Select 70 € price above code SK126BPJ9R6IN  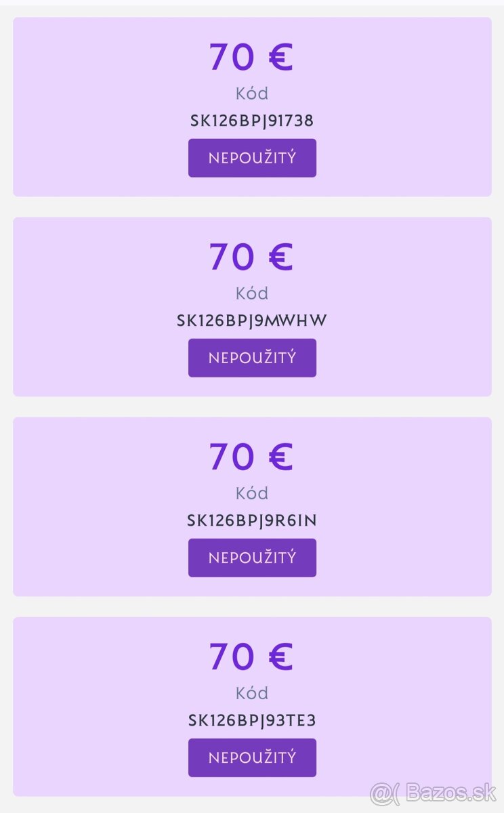(x=251, y=457)
